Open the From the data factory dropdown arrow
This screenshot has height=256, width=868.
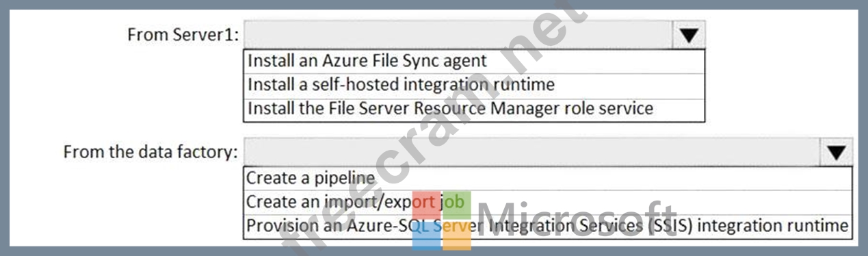836,152
